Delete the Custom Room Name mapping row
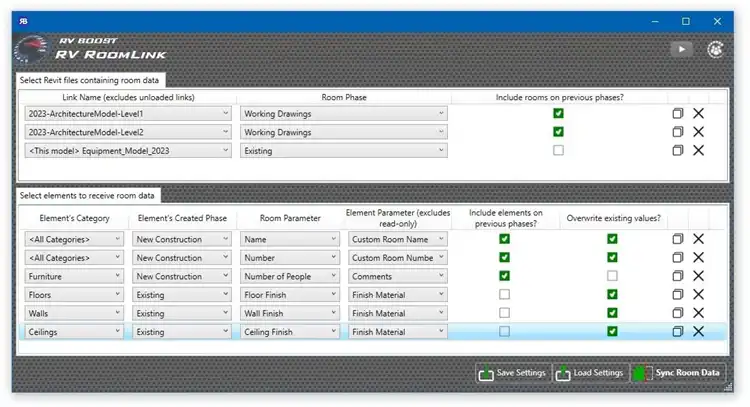This screenshot has height=407, width=750. [x=698, y=239]
